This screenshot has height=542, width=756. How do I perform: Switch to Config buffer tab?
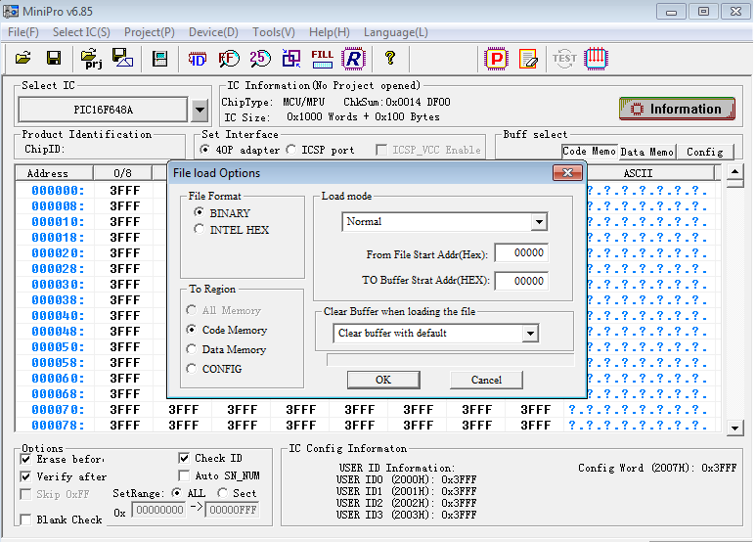tap(704, 152)
